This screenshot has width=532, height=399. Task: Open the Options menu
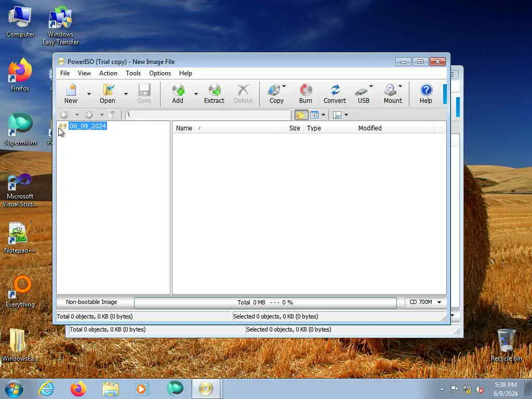[x=160, y=73]
